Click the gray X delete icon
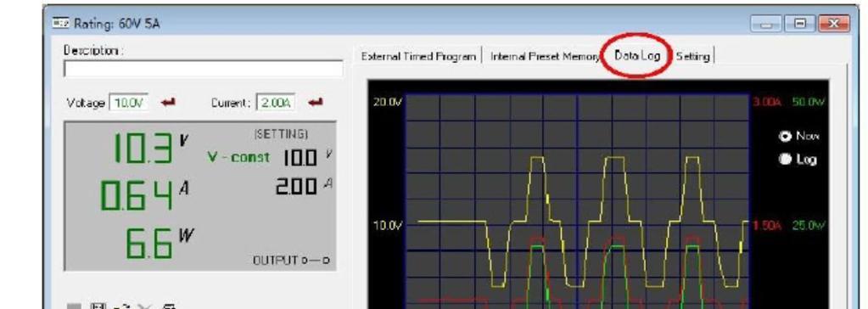 pyautogui.click(x=145, y=306)
